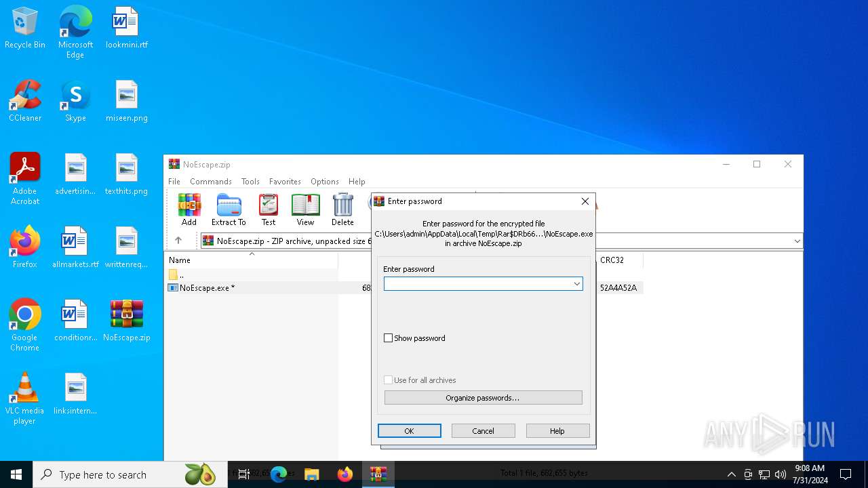Show hidden system tray icons

pyautogui.click(x=731, y=474)
